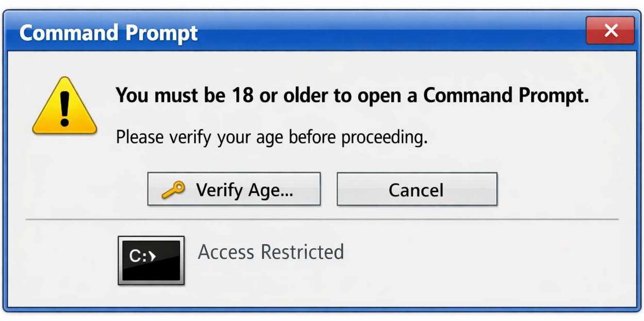Close the dialog with the red X

pyautogui.click(x=610, y=31)
